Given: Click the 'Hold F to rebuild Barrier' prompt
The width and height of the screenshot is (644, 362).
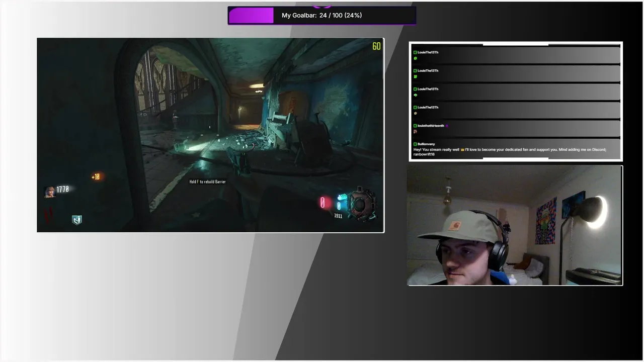Looking at the screenshot, I should click(x=207, y=182).
